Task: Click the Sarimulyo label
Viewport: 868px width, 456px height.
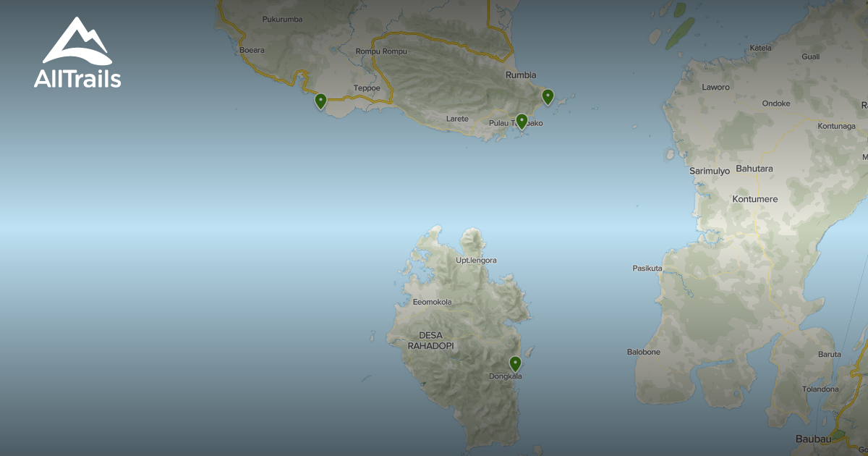Action: pyautogui.click(x=710, y=171)
